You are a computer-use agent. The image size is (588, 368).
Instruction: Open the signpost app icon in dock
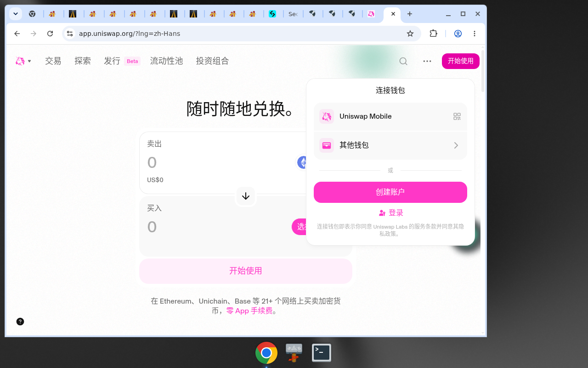[x=294, y=353]
